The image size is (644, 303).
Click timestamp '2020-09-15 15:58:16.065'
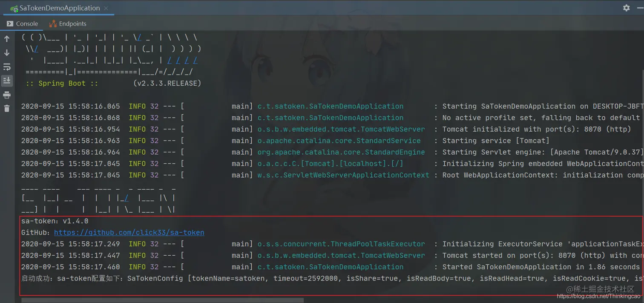tap(71, 107)
